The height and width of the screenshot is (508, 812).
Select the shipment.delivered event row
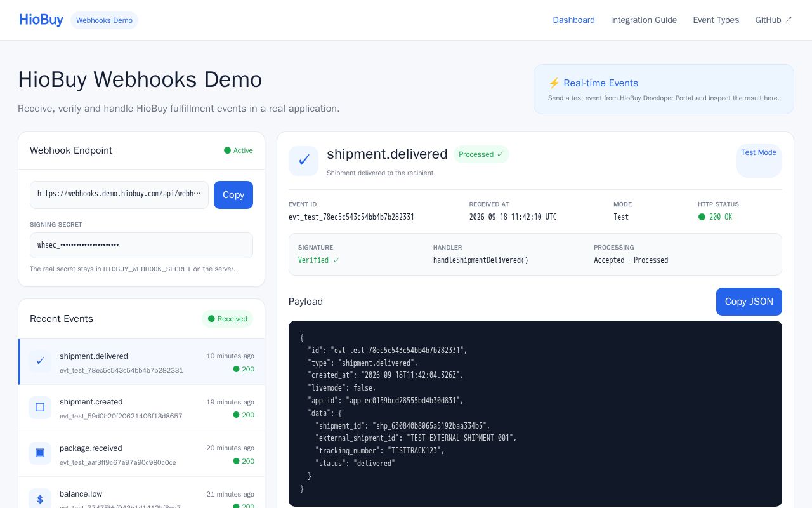141,362
